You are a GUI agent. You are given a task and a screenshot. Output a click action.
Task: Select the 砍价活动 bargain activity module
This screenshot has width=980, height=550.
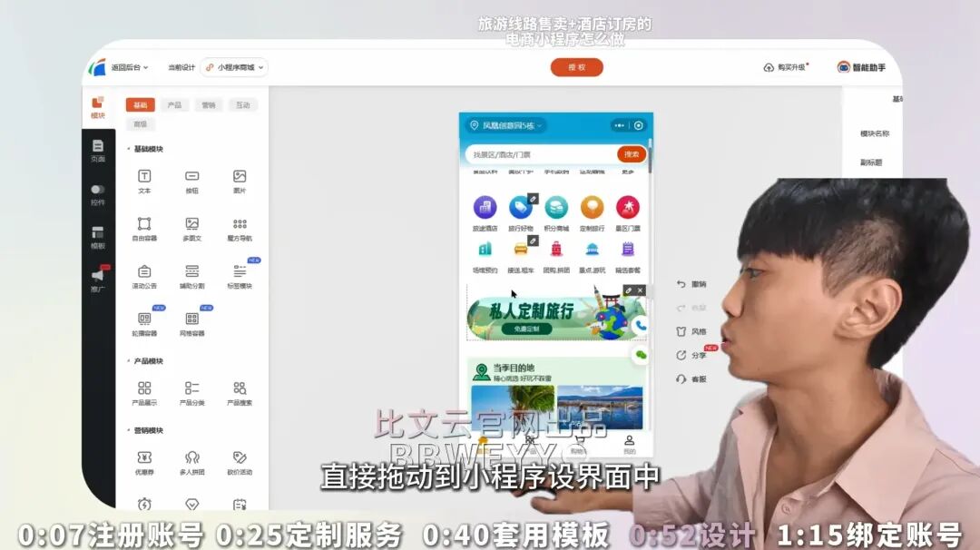pyautogui.click(x=240, y=463)
